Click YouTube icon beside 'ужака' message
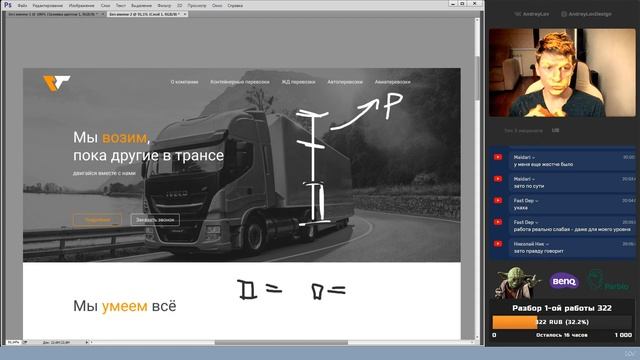640x360 pixels. (x=498, y=200)
